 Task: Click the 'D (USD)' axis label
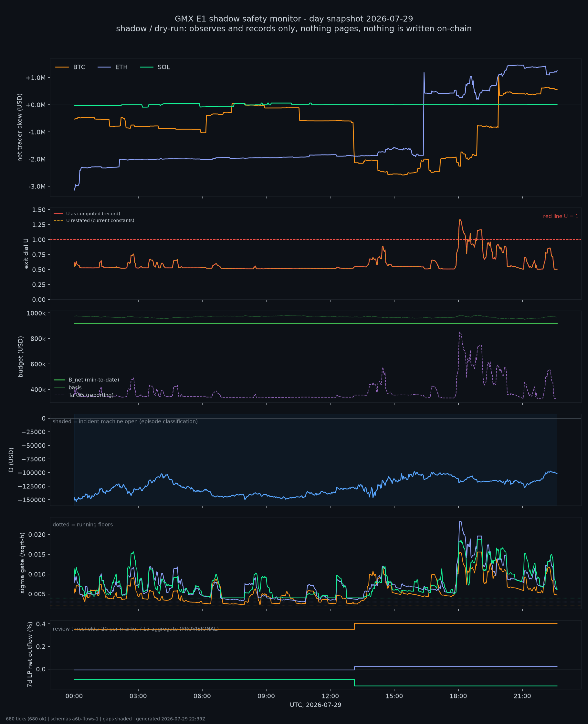coord(11,460)
